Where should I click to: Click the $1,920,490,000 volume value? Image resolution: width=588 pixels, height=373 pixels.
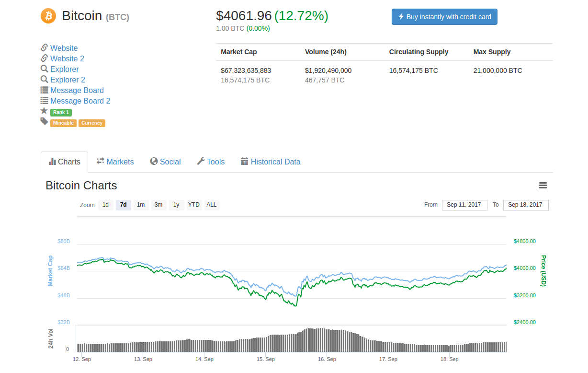[328, 70]
